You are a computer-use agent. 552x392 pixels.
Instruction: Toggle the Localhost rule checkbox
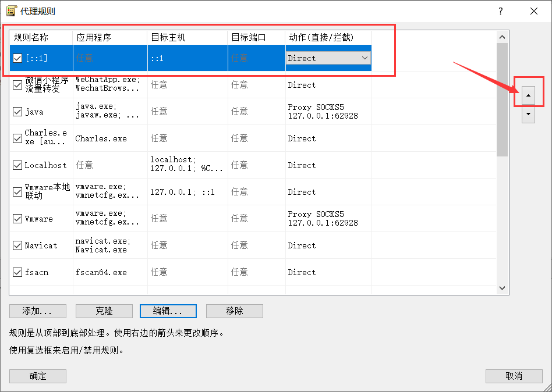tap(17, 165)
